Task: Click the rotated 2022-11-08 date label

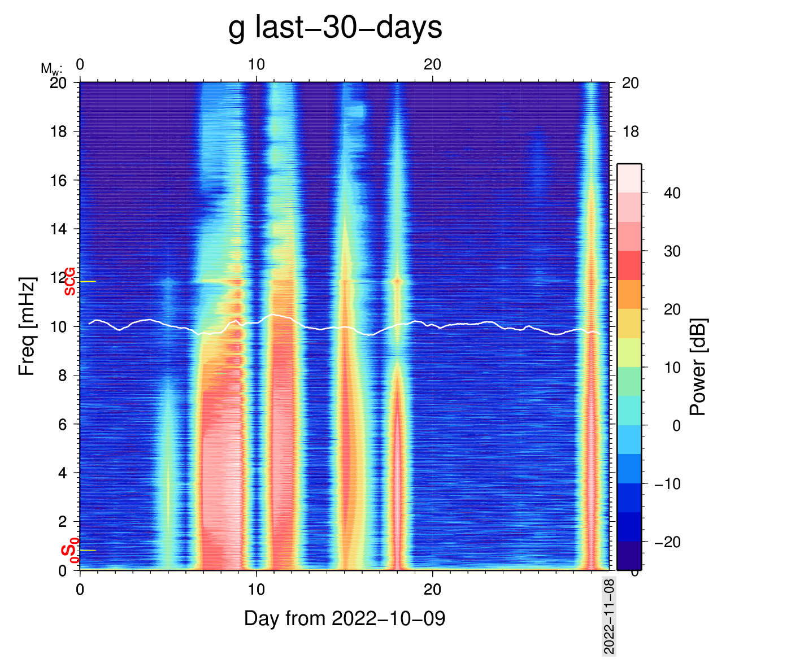Action: pos(609,616)
